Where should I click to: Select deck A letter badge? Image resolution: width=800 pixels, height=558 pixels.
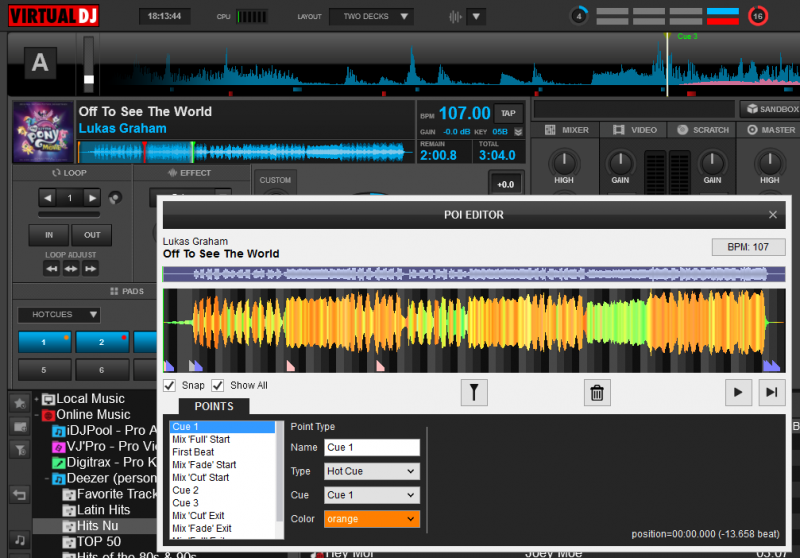[x=40, y=63]
